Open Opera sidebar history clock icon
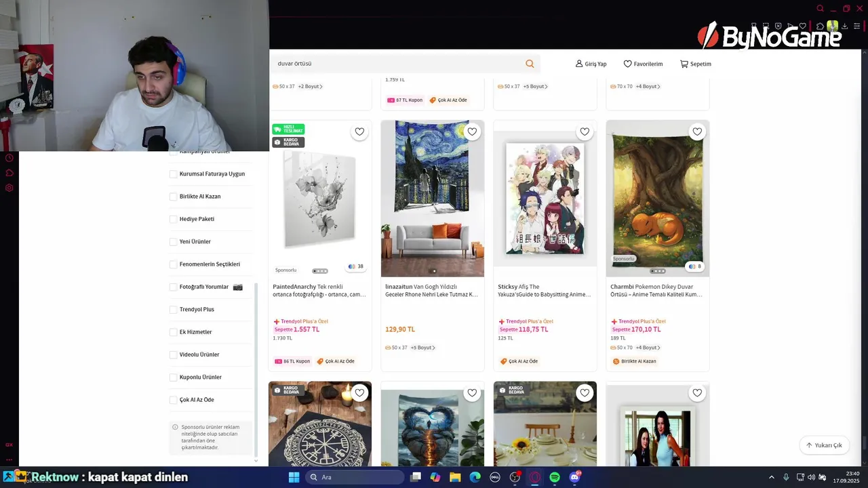 point(9,158)
